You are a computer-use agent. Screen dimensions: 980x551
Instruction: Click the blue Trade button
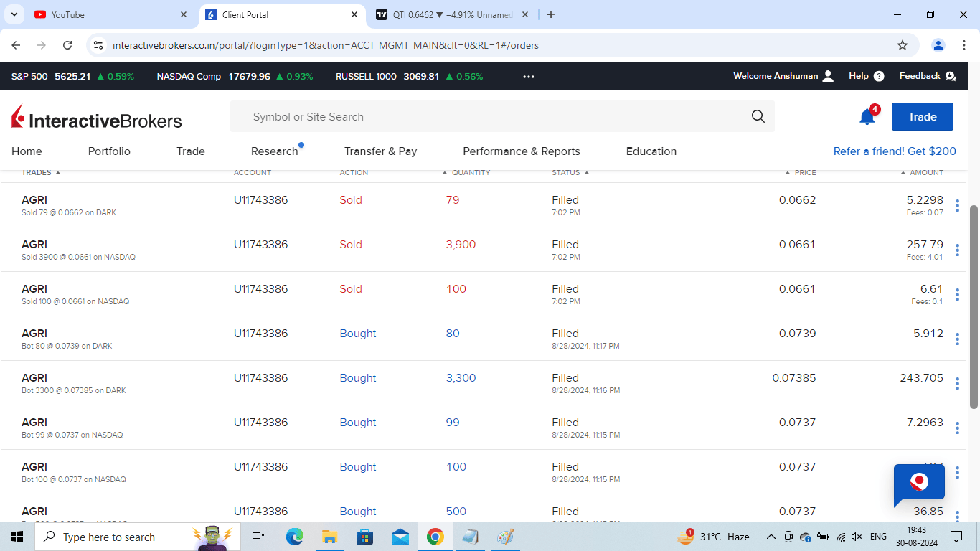coord(923,117)
